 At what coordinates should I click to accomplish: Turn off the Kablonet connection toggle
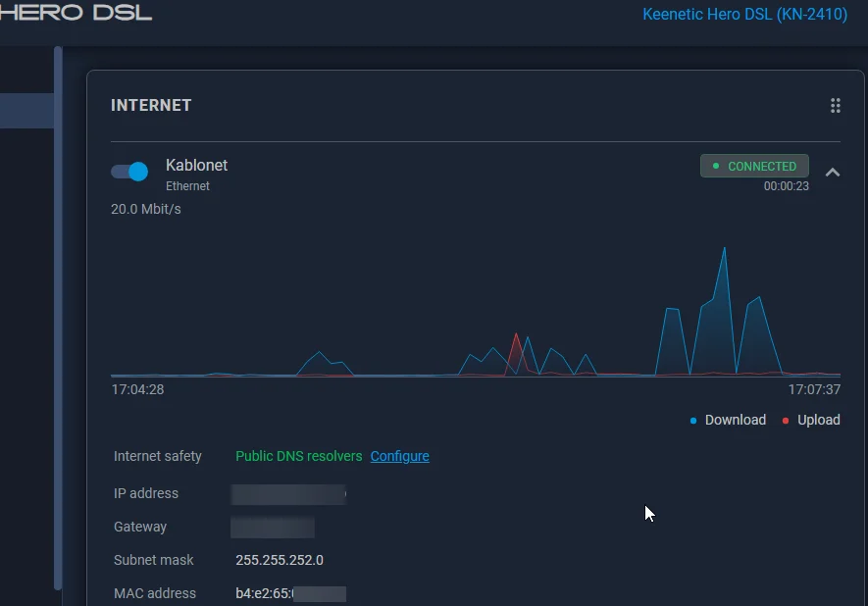pyautogui.click(x=129, y=172)
